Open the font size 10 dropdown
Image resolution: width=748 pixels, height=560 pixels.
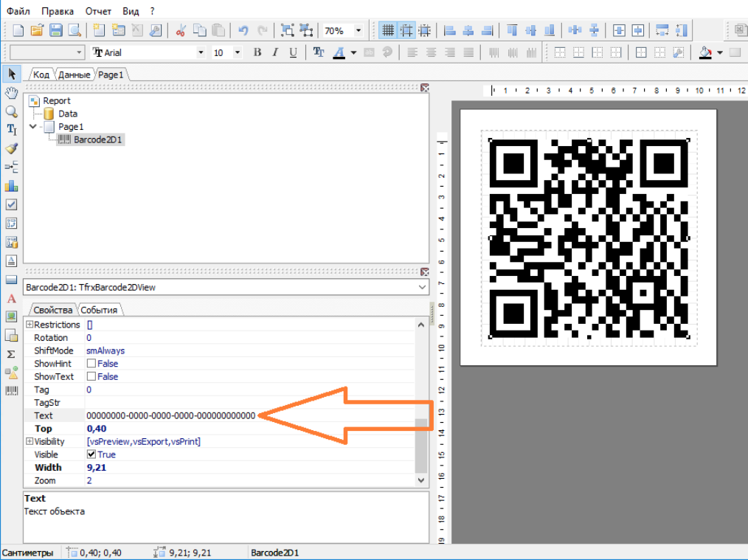237,52
